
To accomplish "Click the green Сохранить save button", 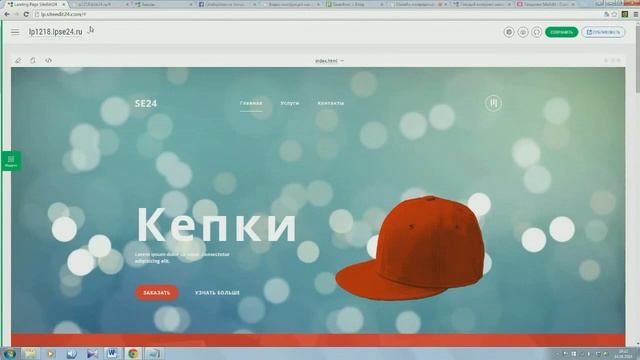I will 562,32.
